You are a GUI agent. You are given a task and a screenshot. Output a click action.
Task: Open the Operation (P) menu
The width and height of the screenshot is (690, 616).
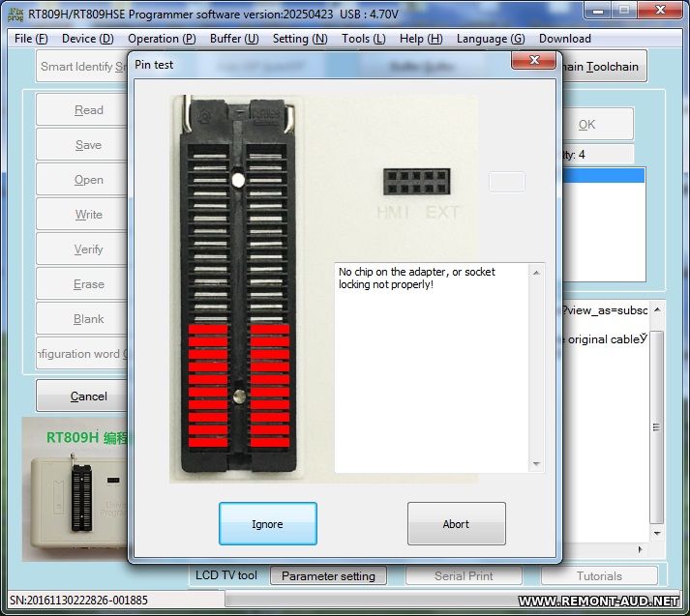[x=162, y=39]
